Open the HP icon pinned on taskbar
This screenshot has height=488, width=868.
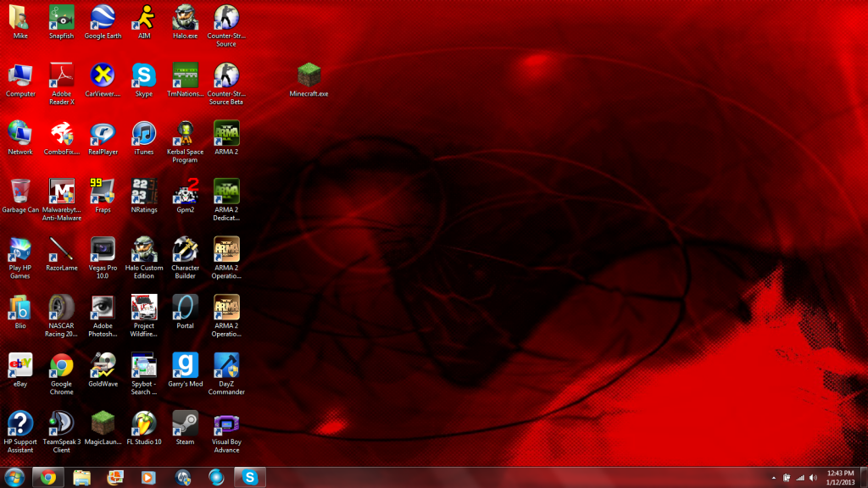pos(183,478)
